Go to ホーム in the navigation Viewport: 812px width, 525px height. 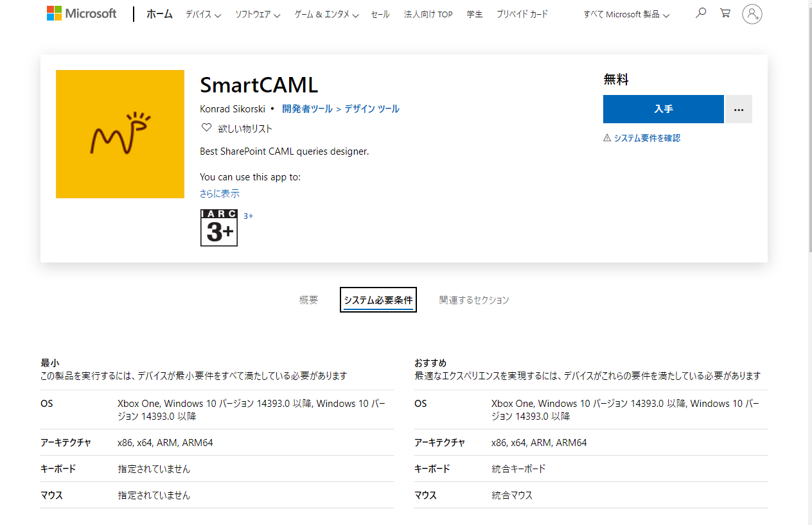coord(159,14)
